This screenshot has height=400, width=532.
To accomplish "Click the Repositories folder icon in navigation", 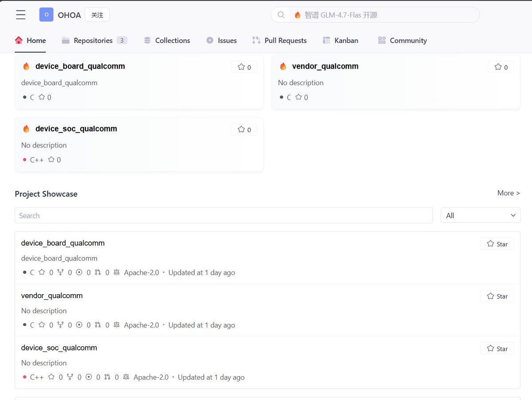I will point(65,40).
